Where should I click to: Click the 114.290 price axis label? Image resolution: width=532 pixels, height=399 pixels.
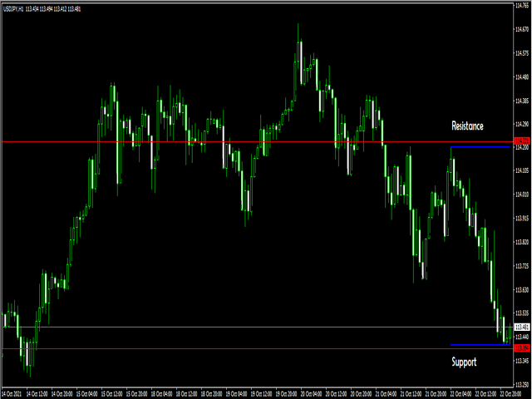click(522, 124)
